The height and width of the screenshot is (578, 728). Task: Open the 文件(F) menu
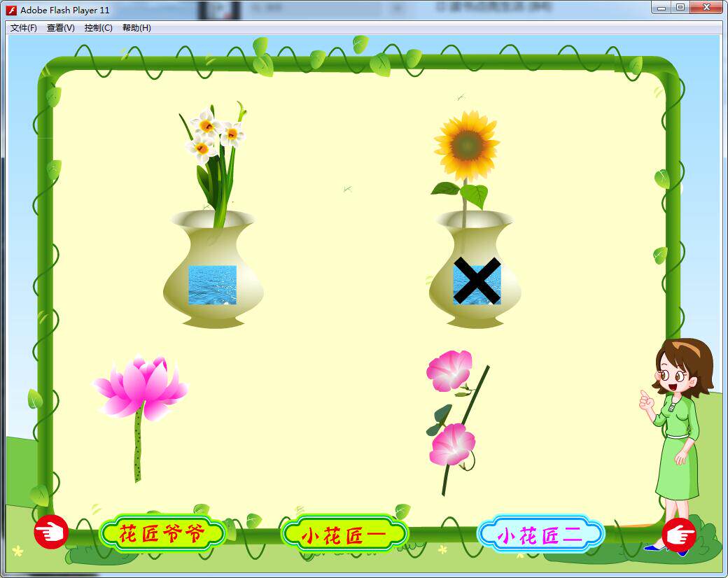(x=24, y=28)
